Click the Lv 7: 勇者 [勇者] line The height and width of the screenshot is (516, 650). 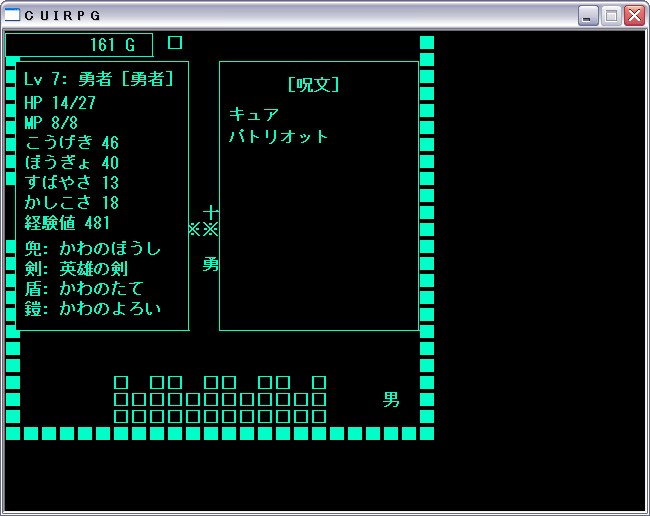[99, 79]
